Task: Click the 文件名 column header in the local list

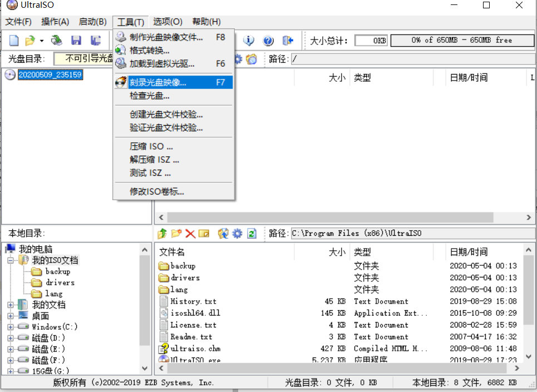Action: pyautogui.click(x=225, y=252)
